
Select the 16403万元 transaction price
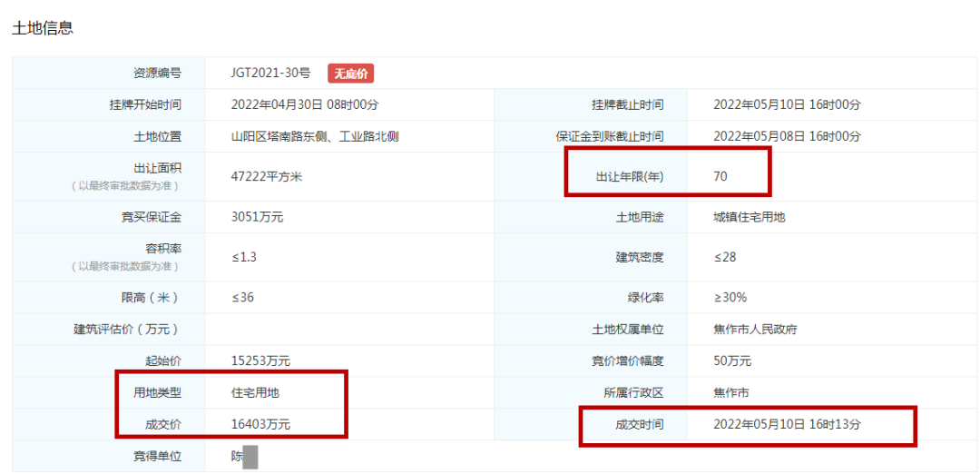click(260, 424)
